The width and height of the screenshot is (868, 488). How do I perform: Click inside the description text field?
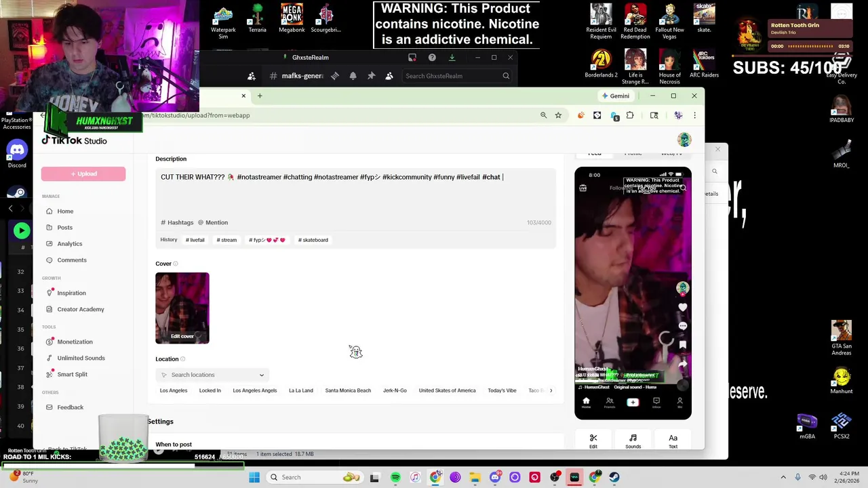(x=355, y=193)
